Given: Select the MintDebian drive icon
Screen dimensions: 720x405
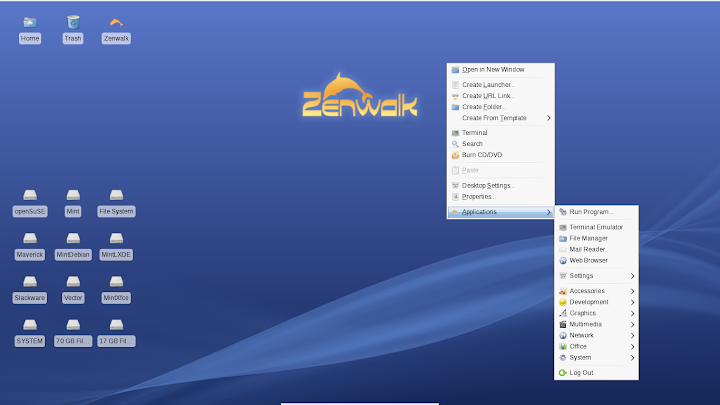Looking at the screenshot, I should (x=73, y=238).
